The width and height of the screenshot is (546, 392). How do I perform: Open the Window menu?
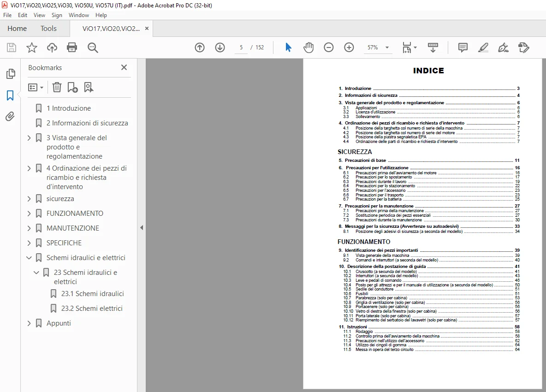pyautogui.click(x=79, y=15)
